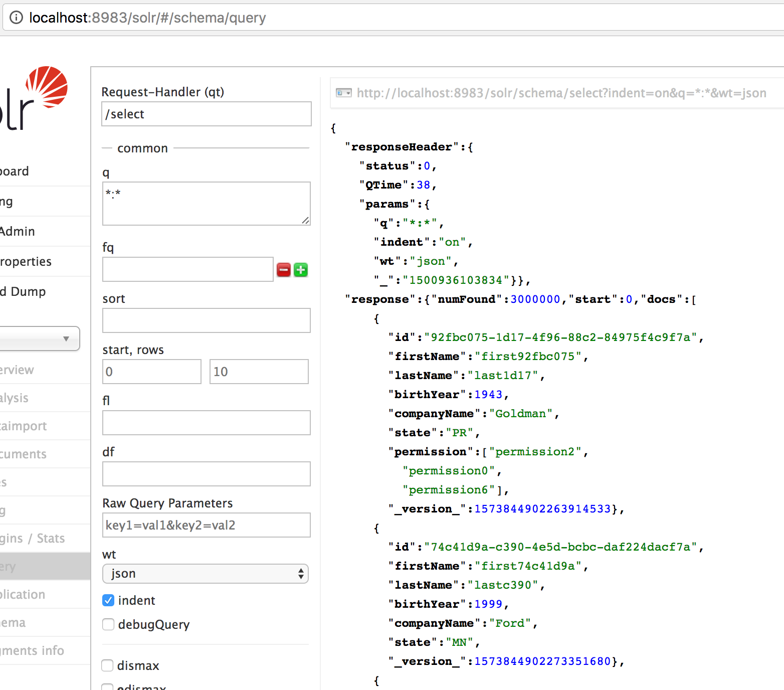Add another fq row with green plus icon

coord(301,269)
